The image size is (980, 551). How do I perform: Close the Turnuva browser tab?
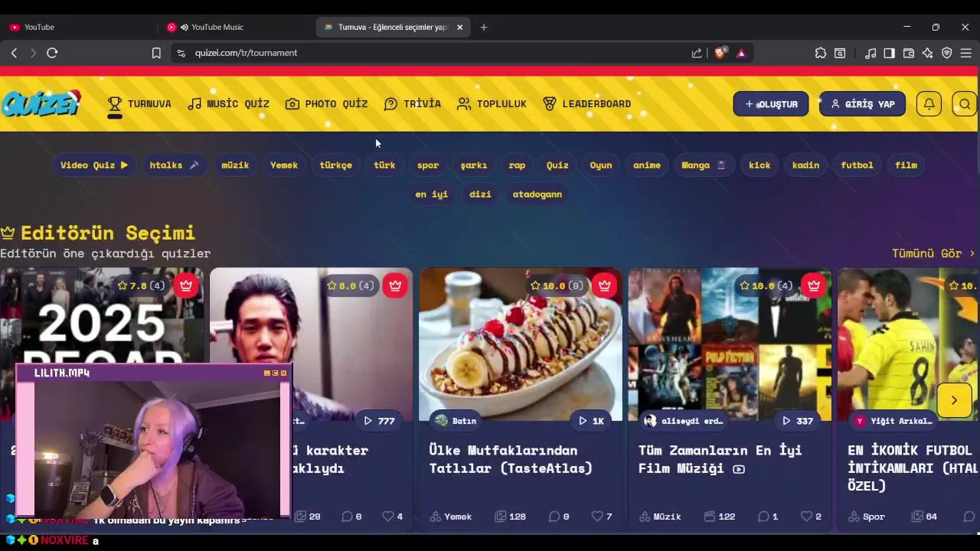[x=459, y=27]
